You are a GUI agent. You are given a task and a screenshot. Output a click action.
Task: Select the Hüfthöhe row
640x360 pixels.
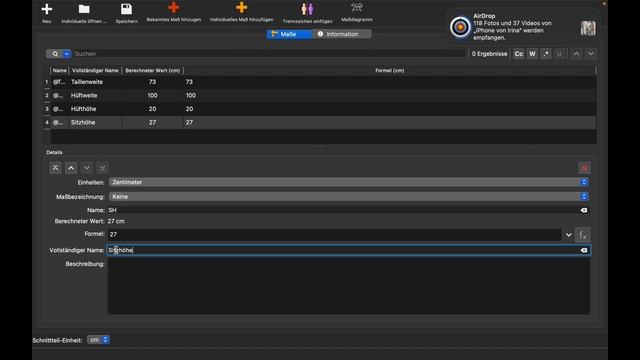point(320,109)
